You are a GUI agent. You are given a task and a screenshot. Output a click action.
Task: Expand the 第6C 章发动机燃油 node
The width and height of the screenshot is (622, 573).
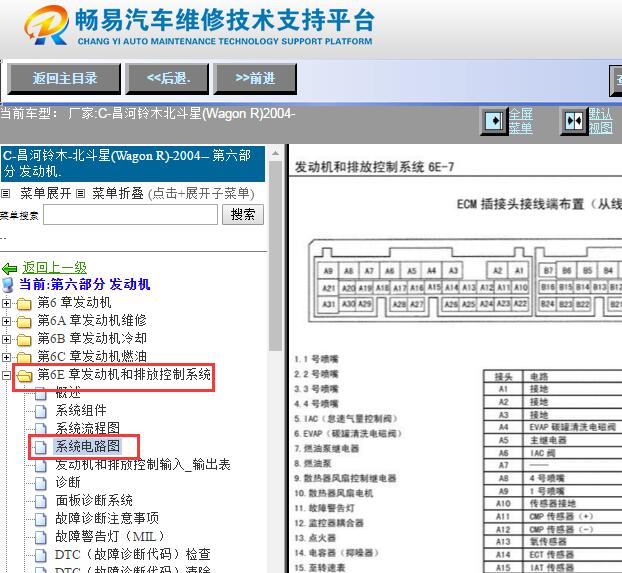[x=6, y=357]
